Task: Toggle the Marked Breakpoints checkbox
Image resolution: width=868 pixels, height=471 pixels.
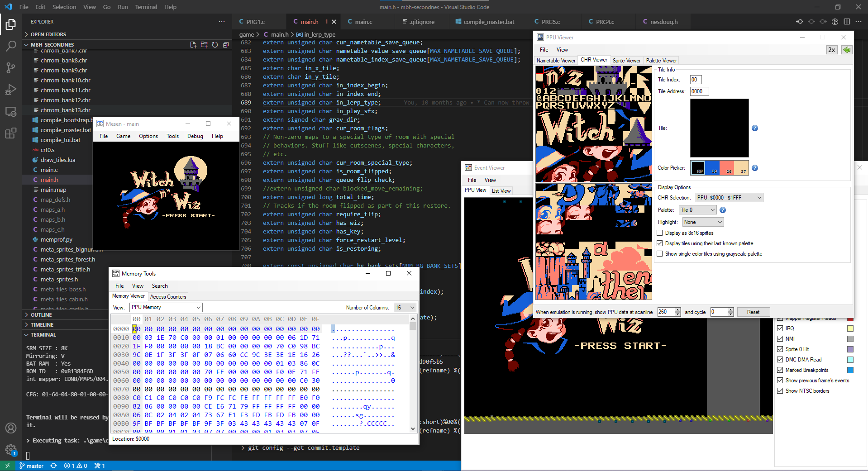Action: click(x=780, y=370)
